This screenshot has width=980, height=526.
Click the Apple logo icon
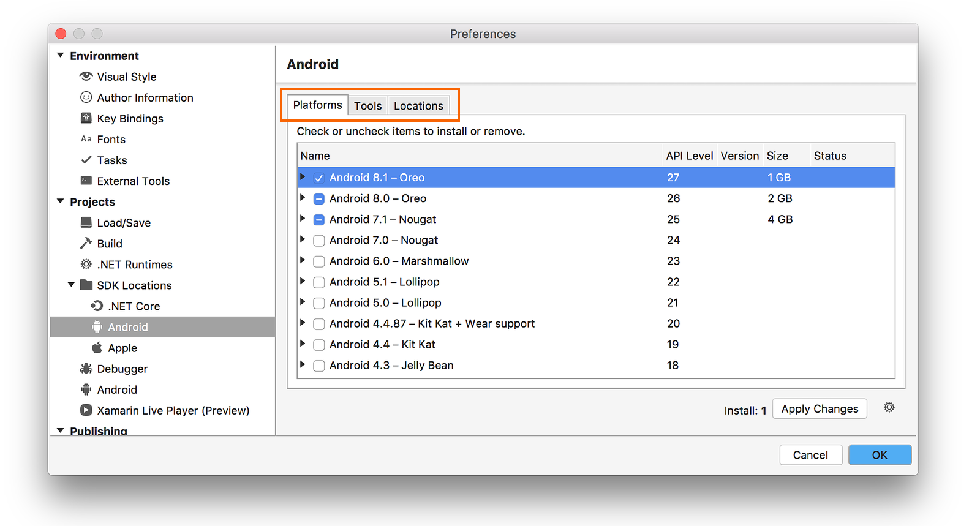97,347
